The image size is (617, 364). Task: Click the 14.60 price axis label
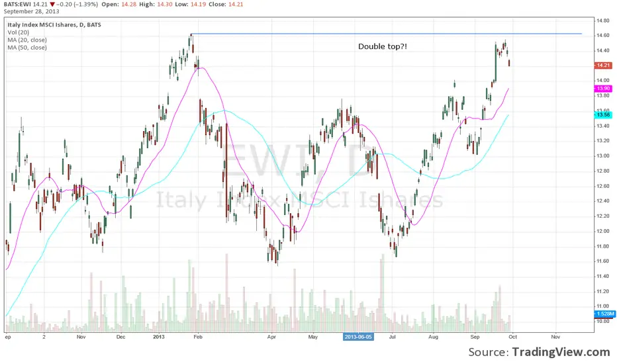(603, 36)
